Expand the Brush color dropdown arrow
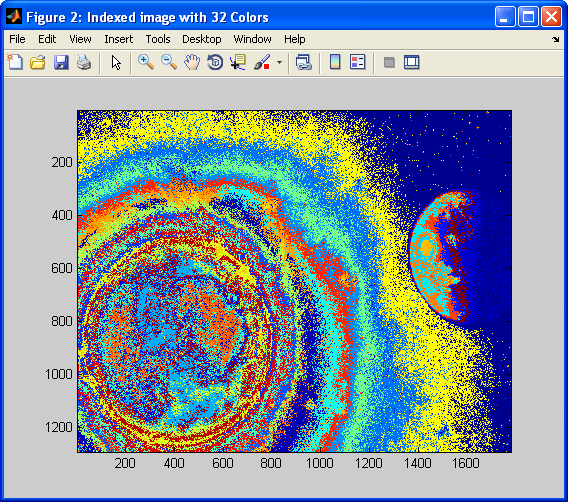The image size is (568, 502). coord(279,62)
